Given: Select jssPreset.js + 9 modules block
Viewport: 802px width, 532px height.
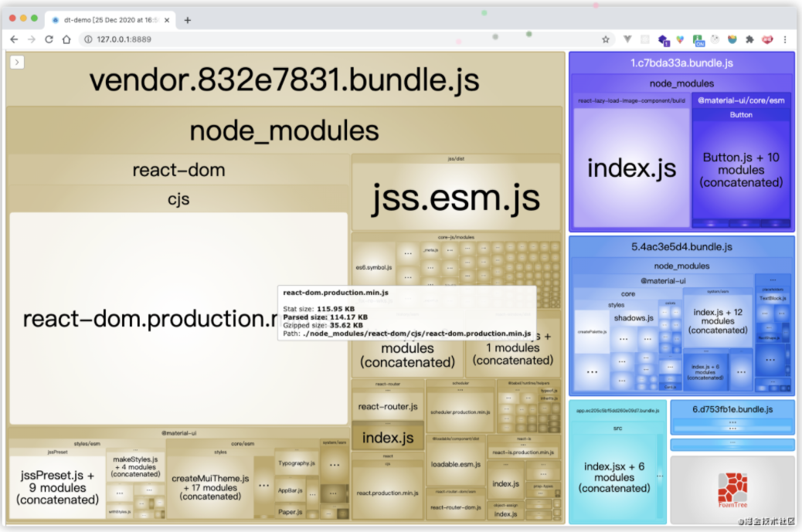Looking at the screenshot, I should (57, 487).
